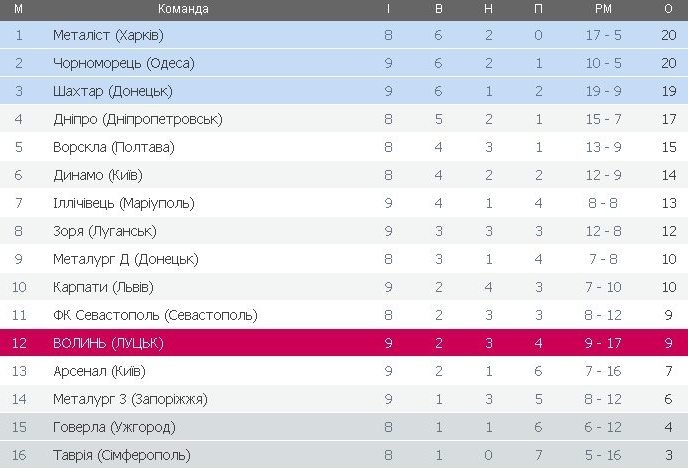Screen dimensions: 688x472
Task: Select the Карпати (Львів) team name
Action: (x=103, y=287)
